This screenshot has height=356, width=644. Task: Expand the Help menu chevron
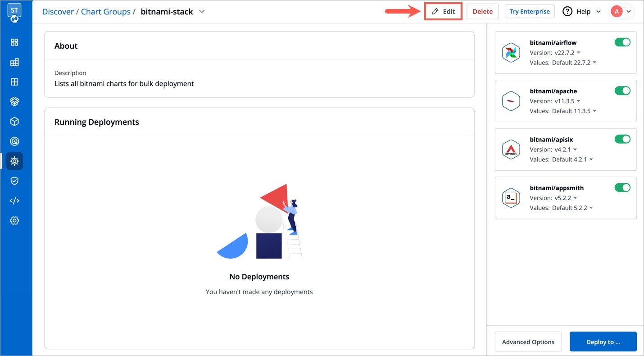pyautogui.click(x=599, y=12)
